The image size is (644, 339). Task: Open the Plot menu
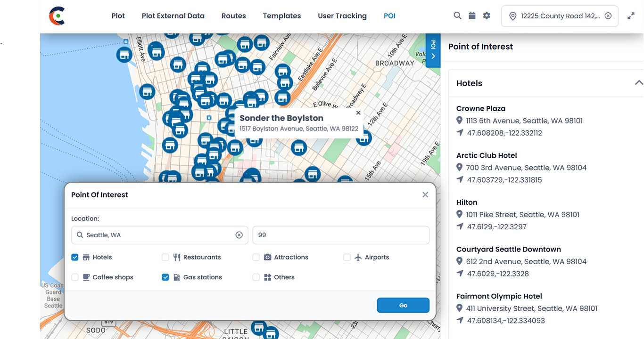click(x=118, y=16)
